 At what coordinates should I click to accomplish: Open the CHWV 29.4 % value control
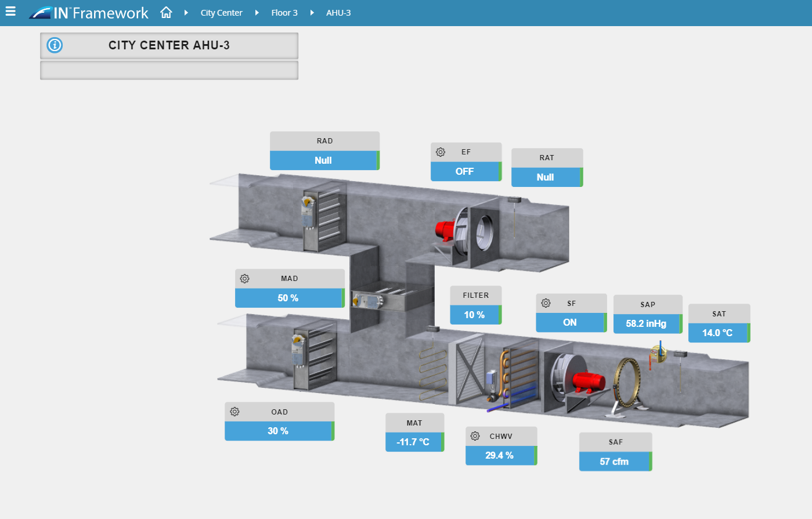point(500,456)
